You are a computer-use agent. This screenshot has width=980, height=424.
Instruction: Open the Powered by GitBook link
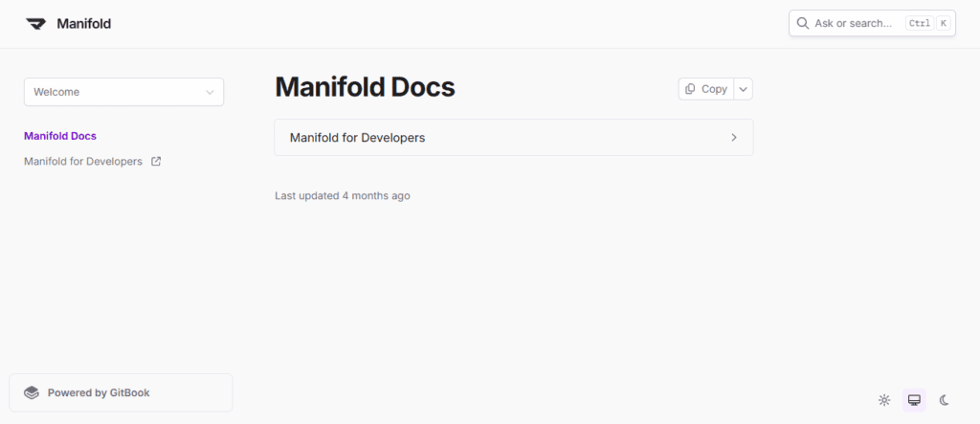point(99,392)
